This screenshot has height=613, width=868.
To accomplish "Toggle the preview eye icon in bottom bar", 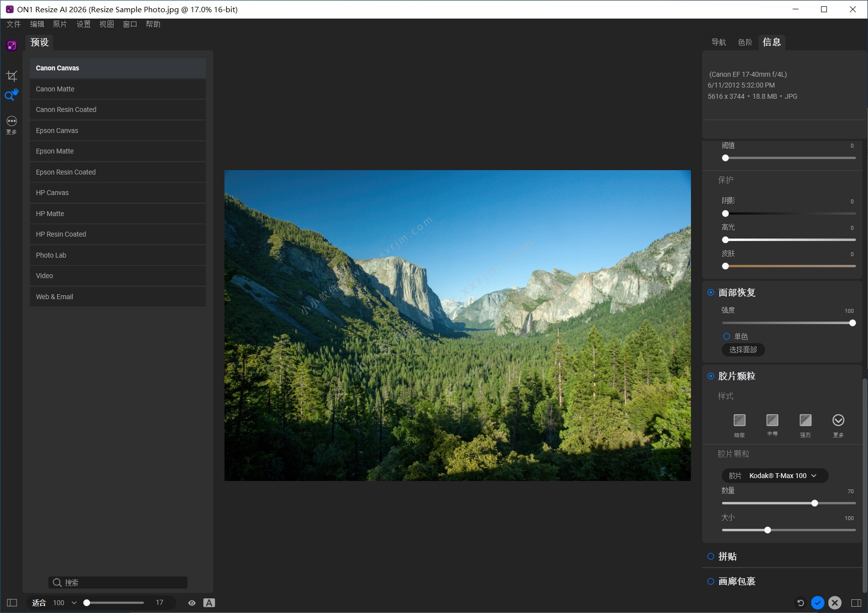I will tap(192, 603).
